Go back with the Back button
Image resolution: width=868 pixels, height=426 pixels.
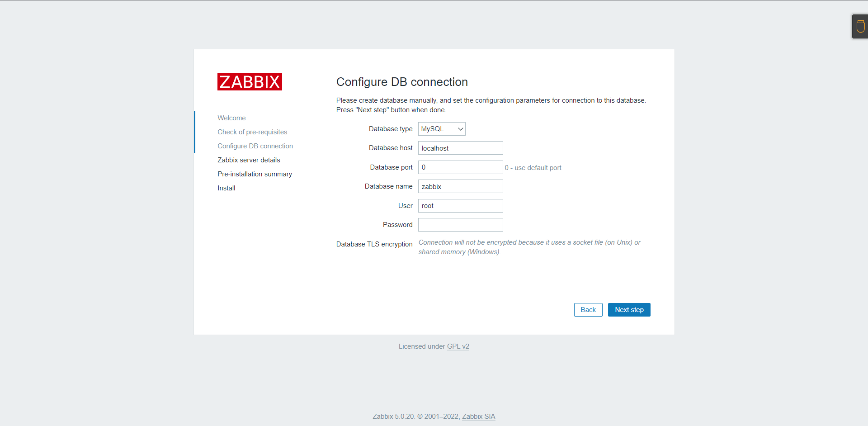588,310
